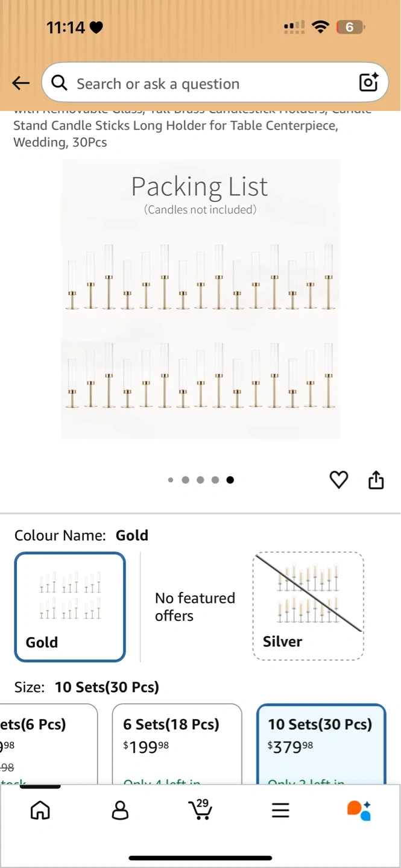Launch the Rufus AI assistant icon
401x868 pixels.
359,810
